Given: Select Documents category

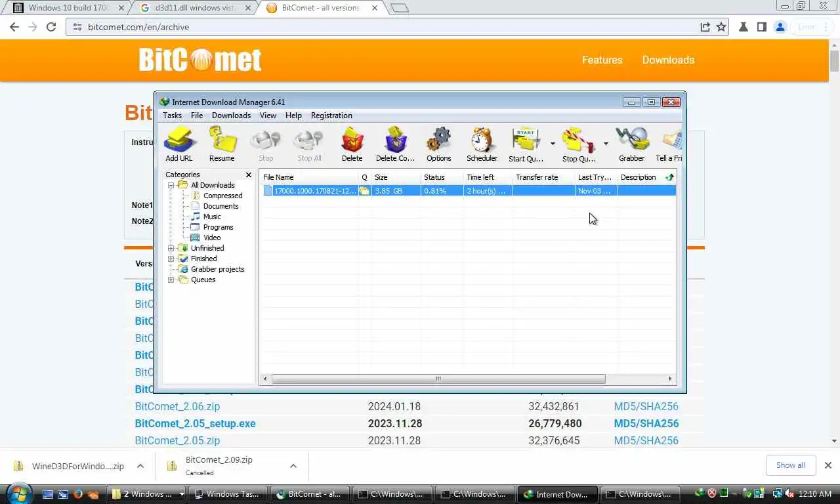Looking at the screenshot, I should [x=220, y=206].
